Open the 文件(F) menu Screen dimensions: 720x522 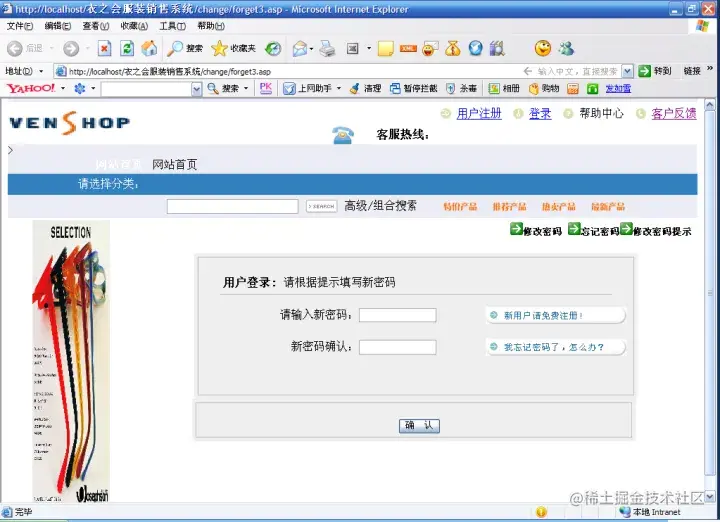click(x=20, y=26)
